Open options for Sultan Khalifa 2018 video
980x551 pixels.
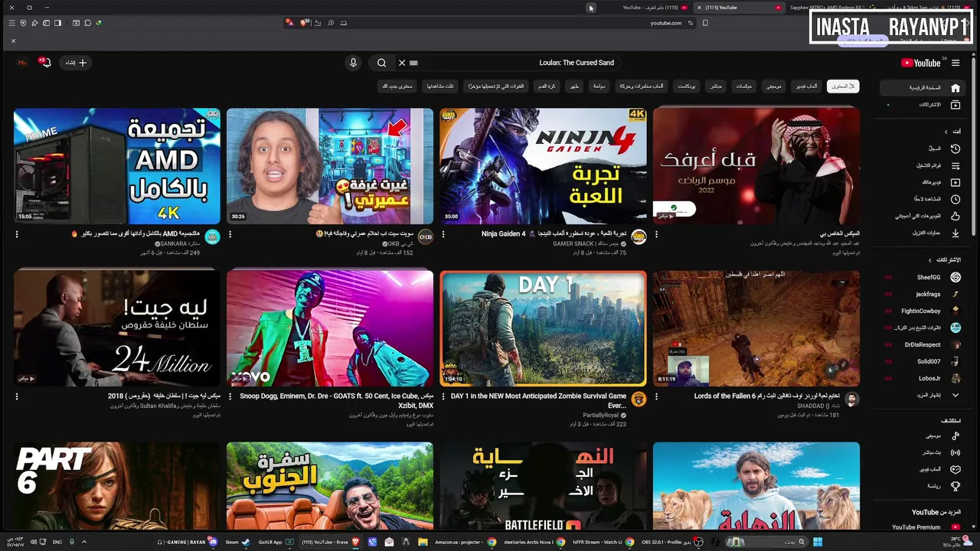coord(17,396)
